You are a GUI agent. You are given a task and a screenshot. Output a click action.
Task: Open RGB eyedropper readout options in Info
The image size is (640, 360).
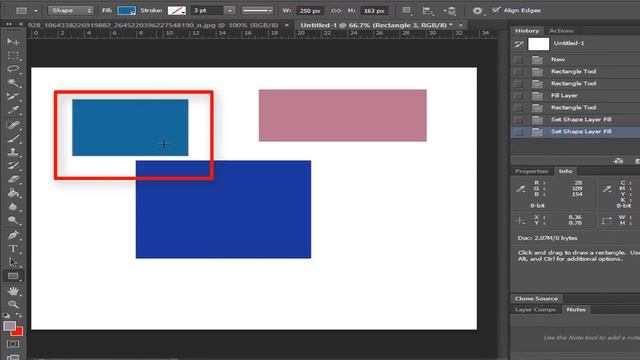521,189
